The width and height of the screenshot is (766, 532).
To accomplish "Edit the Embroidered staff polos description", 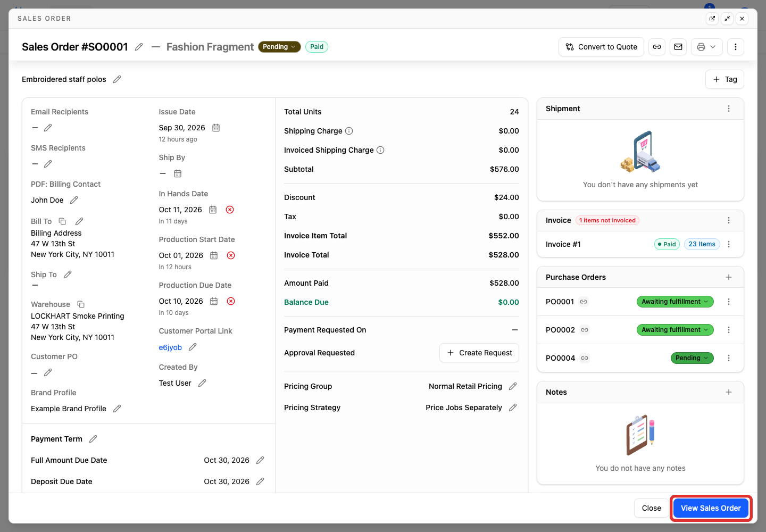I will pos(117,79).
